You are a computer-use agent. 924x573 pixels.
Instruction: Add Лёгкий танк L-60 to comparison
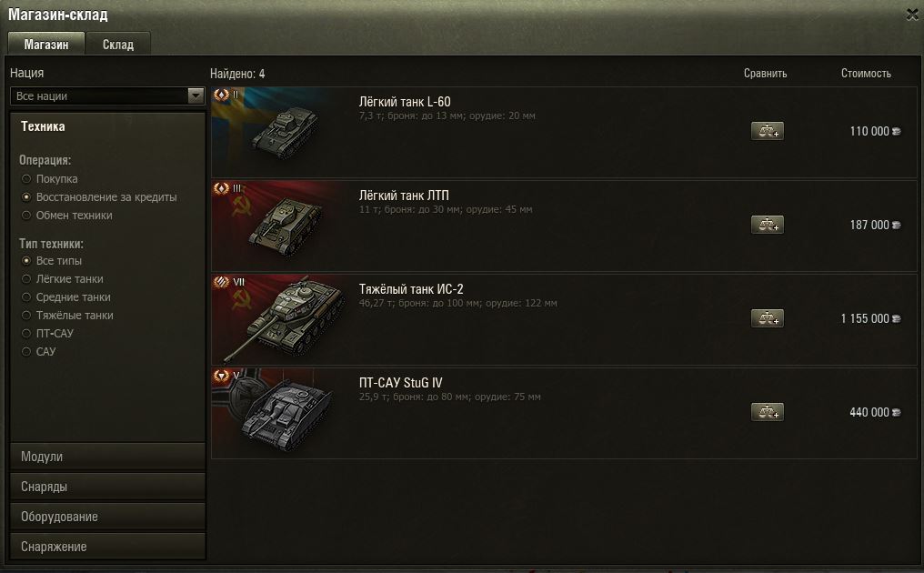(x=768, y=131)
